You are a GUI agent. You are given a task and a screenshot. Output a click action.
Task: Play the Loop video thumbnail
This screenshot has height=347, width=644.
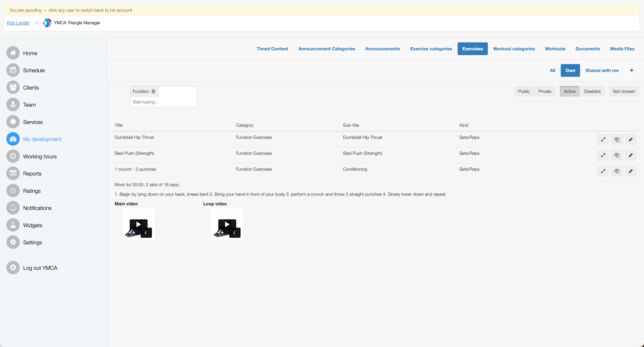point(227,224)
